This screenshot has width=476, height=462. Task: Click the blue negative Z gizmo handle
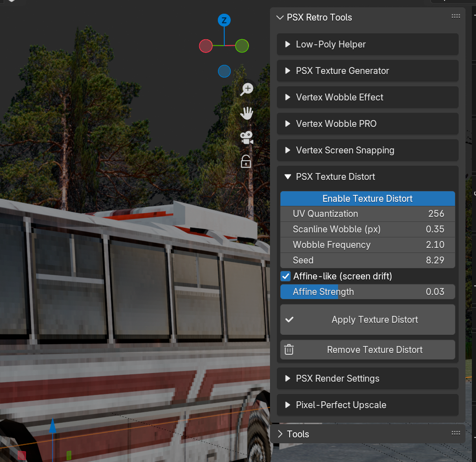[x=224, y=71]
